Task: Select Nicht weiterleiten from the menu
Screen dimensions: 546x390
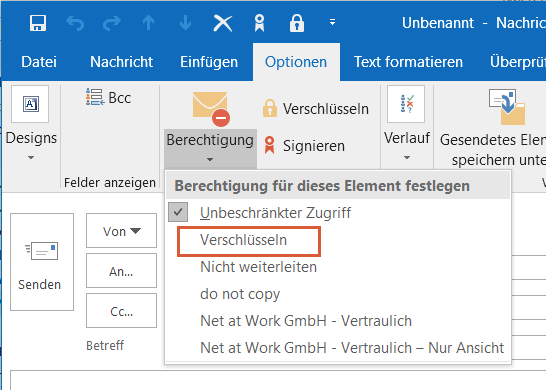Action: tap(258, 267)
